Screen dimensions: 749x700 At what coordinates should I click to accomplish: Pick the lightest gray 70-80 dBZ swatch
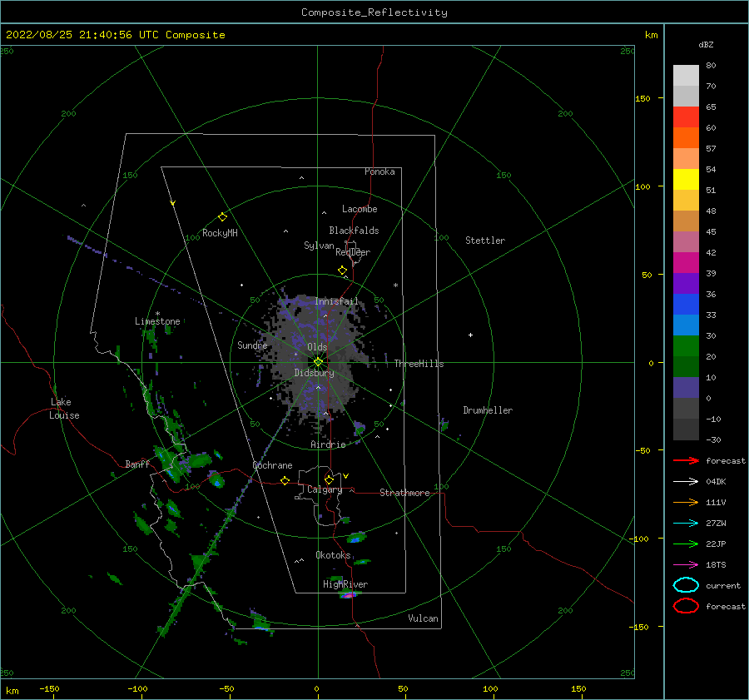click(686, 76)
